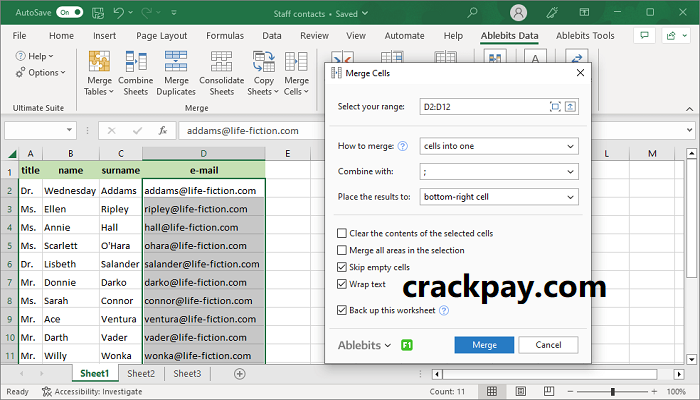Click the zoom slider handle
700x400 pixels.
[613, 392]
